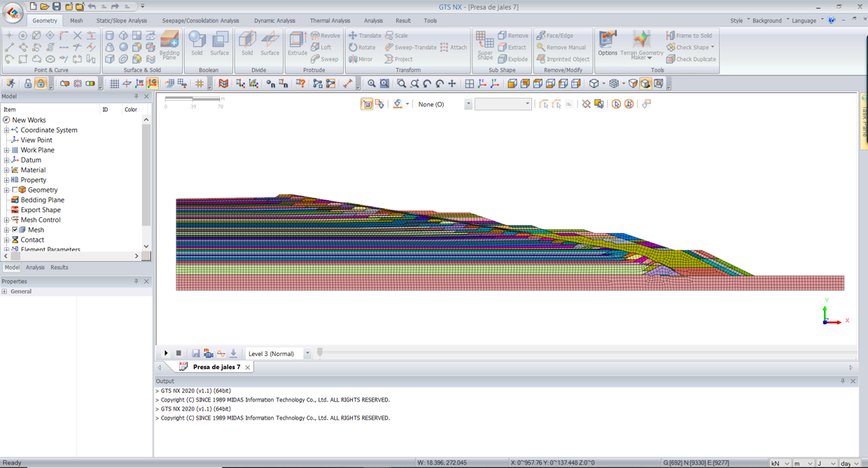Click the Open folder icon in quick access toolbar

pyautogui.click(x=44, y=6)
